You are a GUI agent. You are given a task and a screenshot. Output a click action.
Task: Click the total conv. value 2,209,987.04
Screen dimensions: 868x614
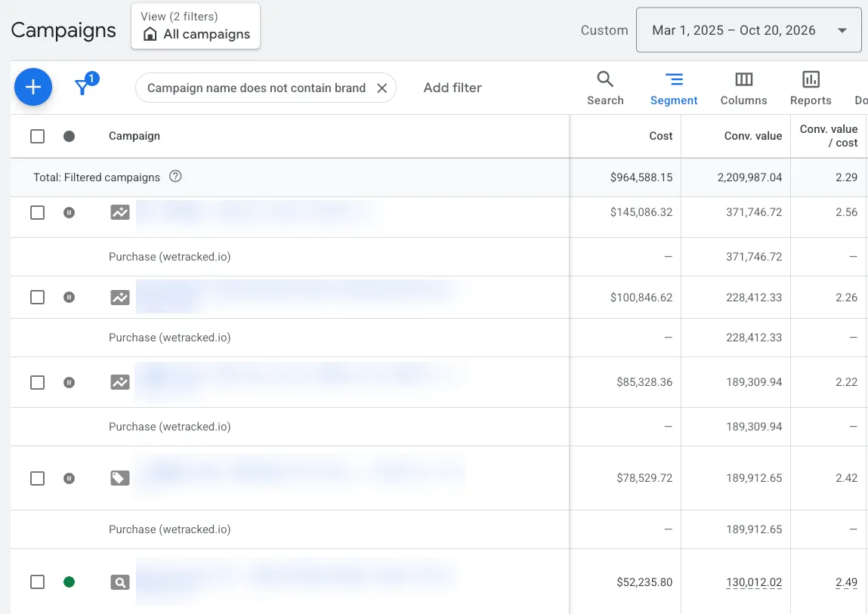point(749,177)
